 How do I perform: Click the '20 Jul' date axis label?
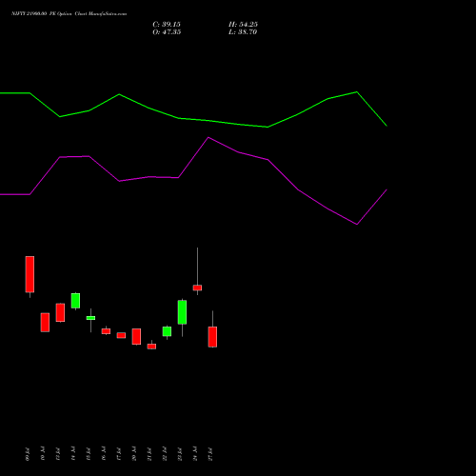tap(134, 454)
